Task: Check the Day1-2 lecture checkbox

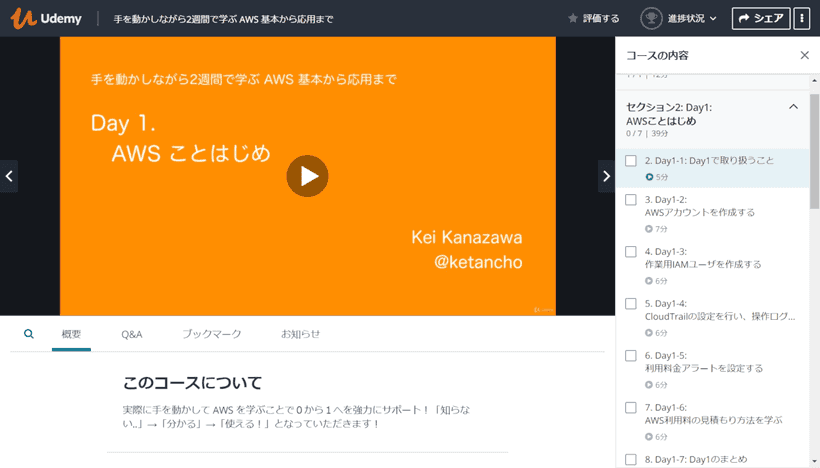Action: (631, 200)
